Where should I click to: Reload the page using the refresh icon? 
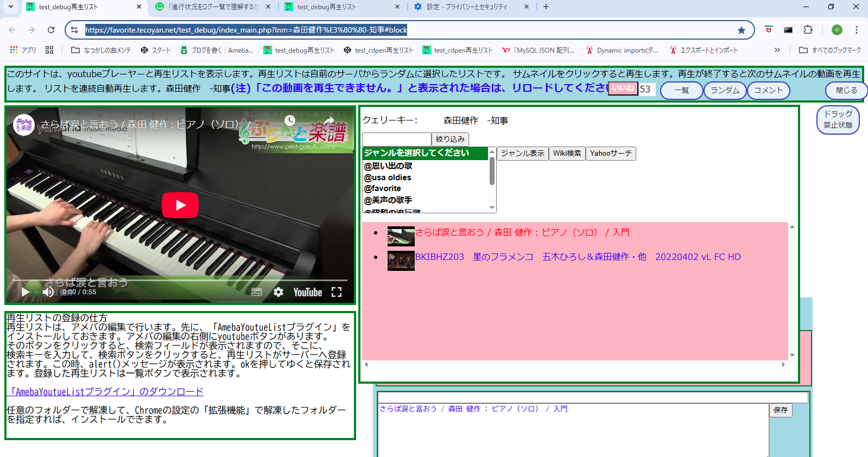coord(51,30)
